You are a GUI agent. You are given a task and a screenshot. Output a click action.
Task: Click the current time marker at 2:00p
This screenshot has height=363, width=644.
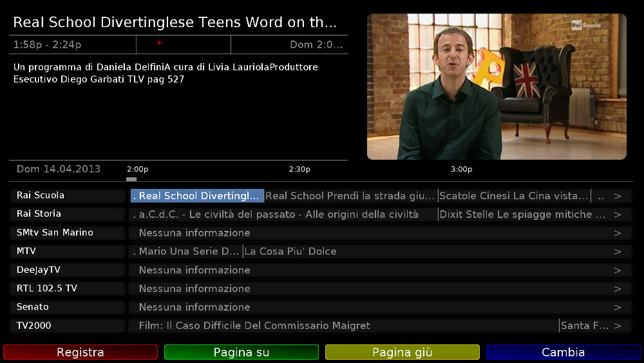pyautogui.click(x=131, y=179)
